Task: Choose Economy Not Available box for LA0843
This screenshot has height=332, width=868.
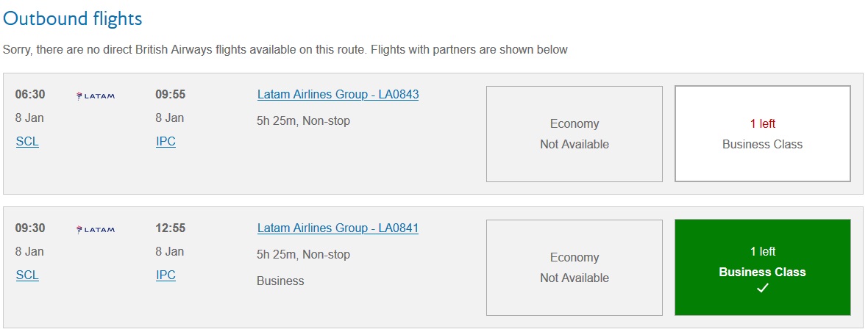Action: (x=574, y=134)
